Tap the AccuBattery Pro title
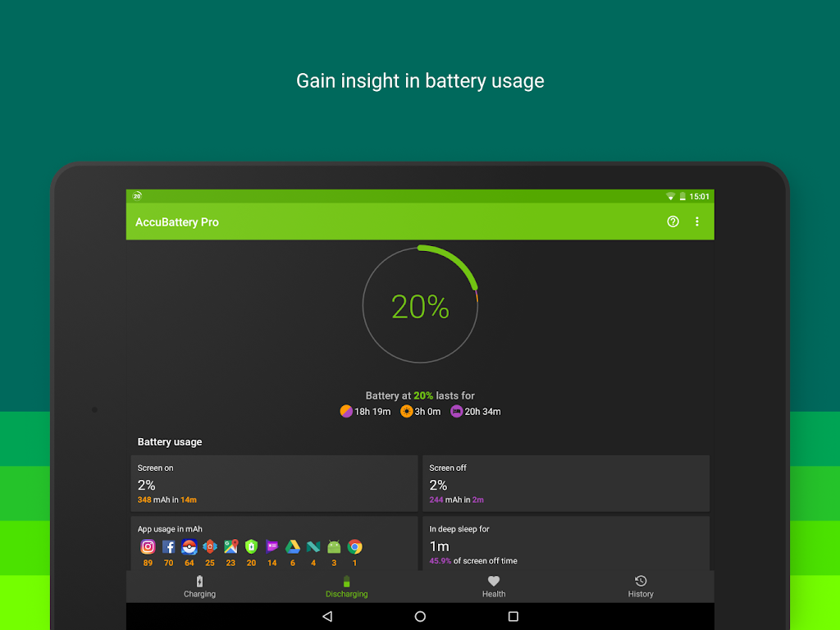840x630 pixels. click(x=177, y=222)
